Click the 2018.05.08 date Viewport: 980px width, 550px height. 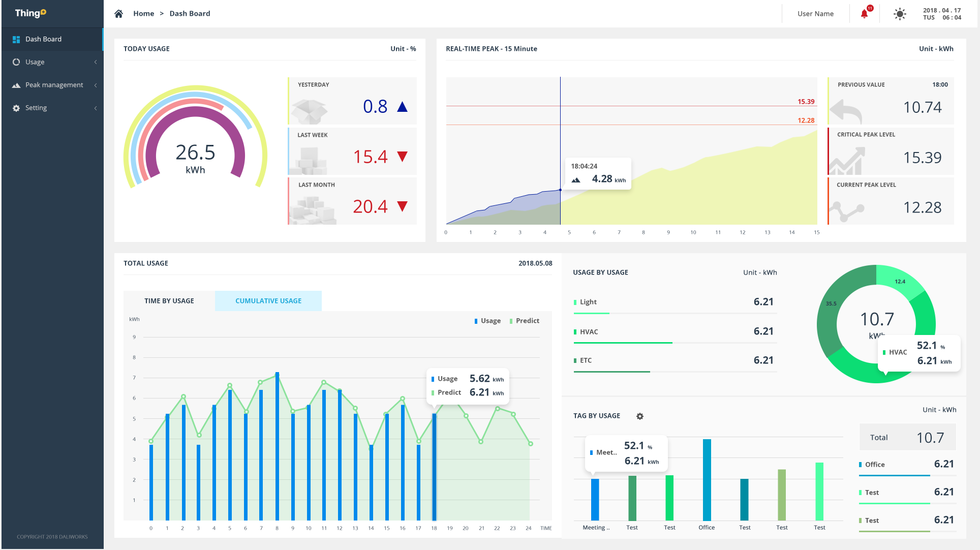(x=535, y=263)
